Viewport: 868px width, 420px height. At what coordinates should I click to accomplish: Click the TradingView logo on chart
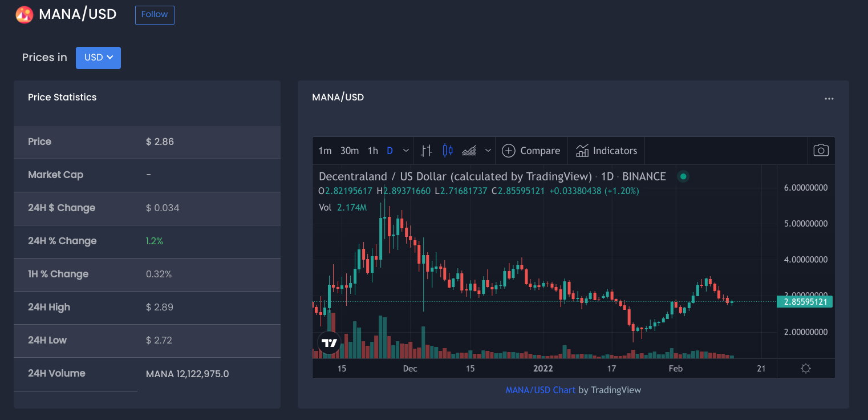pyautogui.click(x=329, y=343)
